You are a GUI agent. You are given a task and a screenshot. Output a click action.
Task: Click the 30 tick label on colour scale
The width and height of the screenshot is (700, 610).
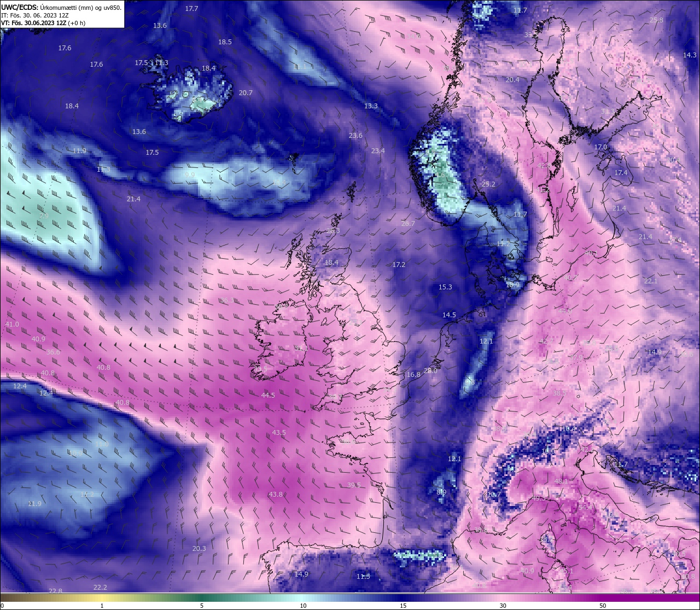(503, 606)
